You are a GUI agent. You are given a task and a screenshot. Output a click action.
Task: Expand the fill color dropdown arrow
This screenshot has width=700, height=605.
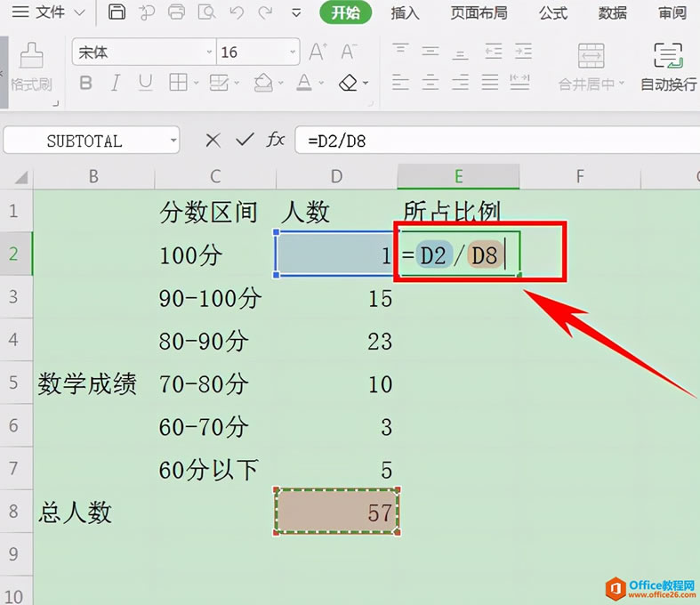tap(281, 83)
